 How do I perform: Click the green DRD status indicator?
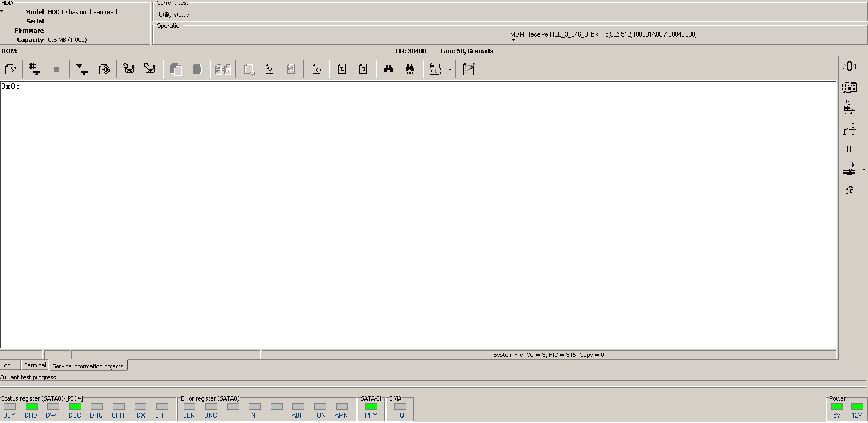click(31, 407)
